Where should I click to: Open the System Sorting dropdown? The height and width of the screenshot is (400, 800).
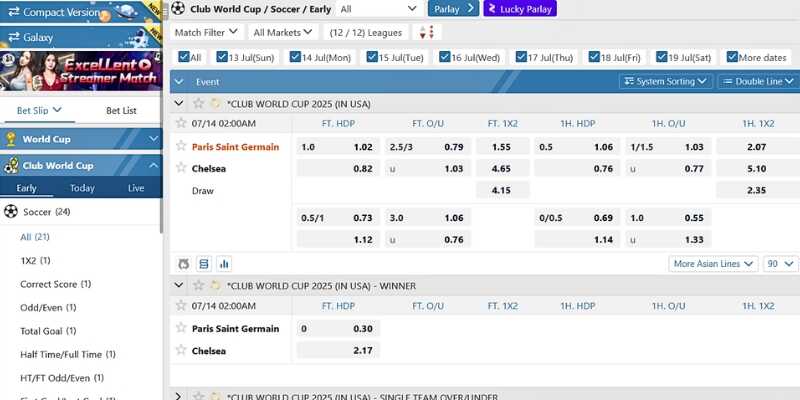[x=666, y=81]
